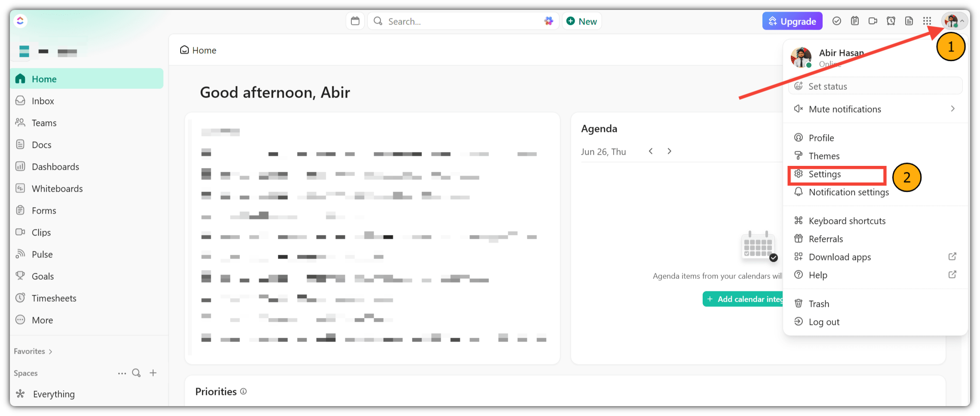Click the Priorities section heading
980x416 pixels.
click(x=216, y=392)
